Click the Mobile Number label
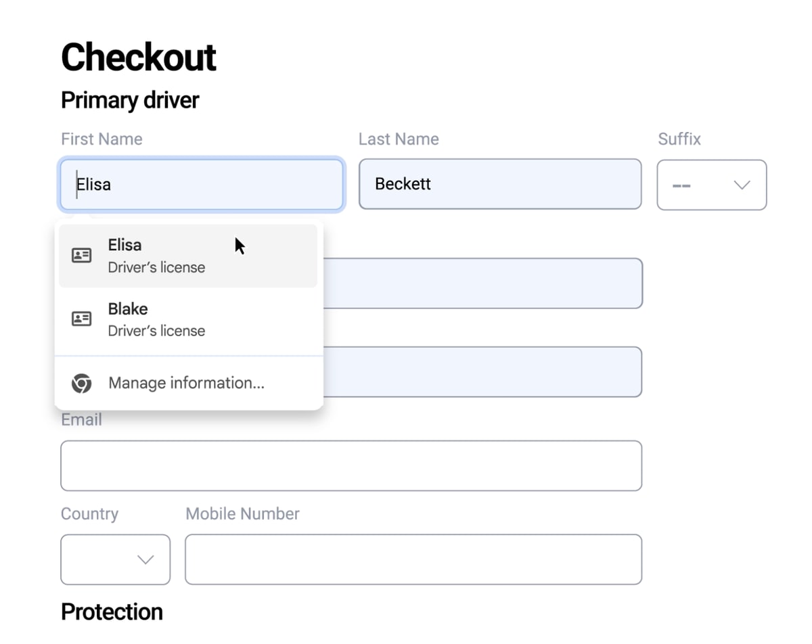812x644 pixels. [x=242, y=514]
